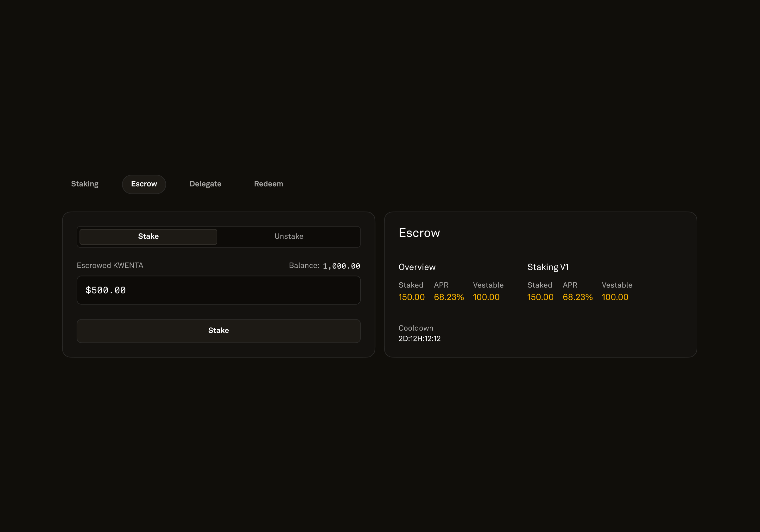Image resolution: width=760 pixels, height=532 pixels.
Task: Click the $500.00 amount input field
Action: pyautogui.click(x=218, y=290)
